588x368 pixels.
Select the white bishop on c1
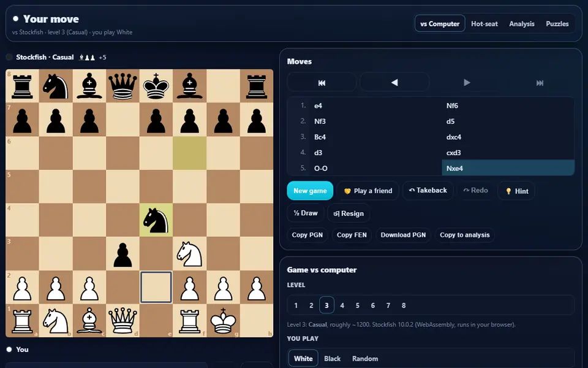89,321
